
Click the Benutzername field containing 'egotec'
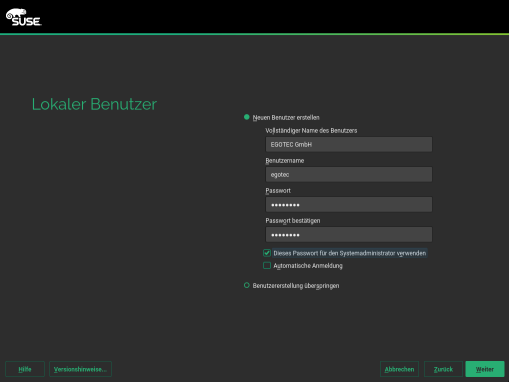(349, 174)
